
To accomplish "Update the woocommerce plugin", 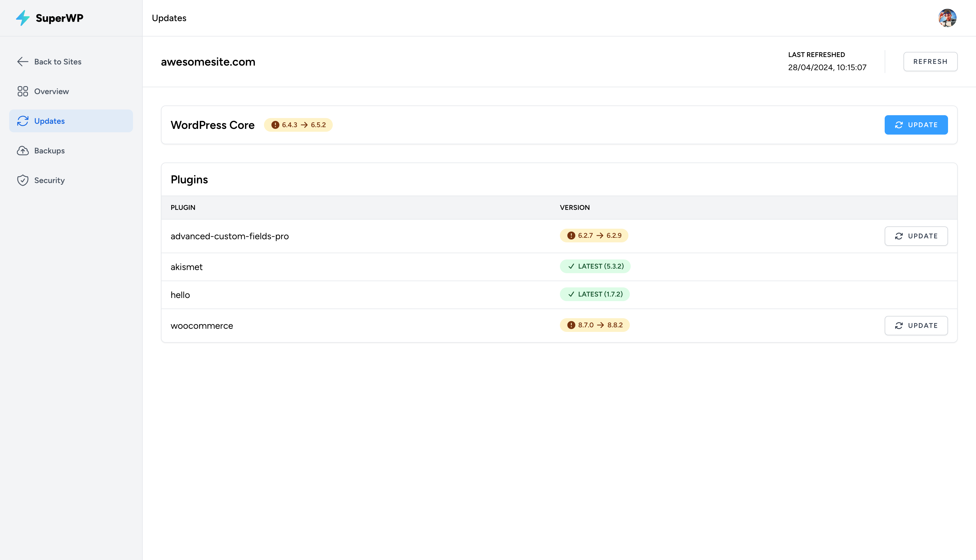I will click(x=916, y=325).
